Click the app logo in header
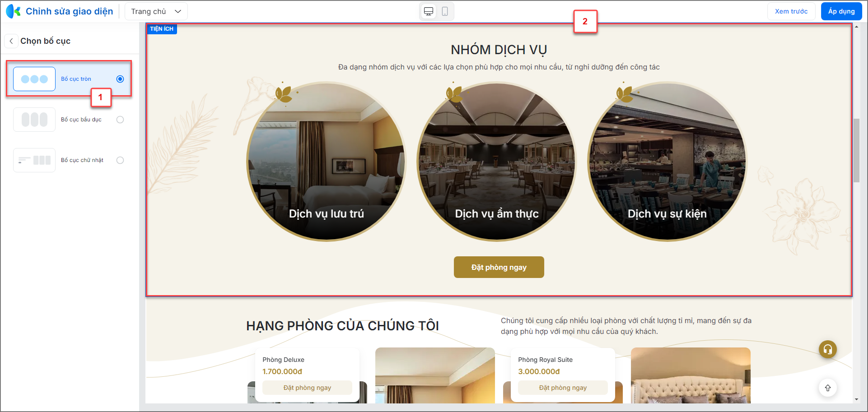This screenshot has width=868, height=412. point(13,11)
